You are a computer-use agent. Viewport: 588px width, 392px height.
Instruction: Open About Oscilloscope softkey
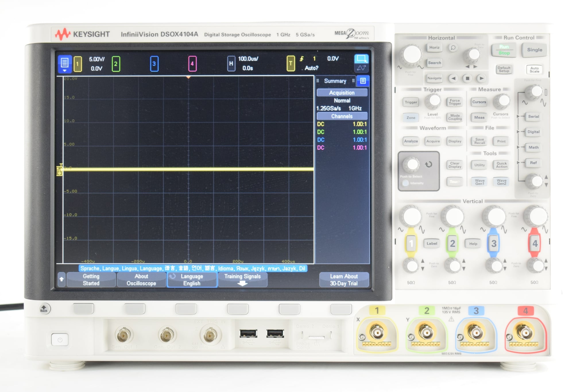tap(142, 280)
